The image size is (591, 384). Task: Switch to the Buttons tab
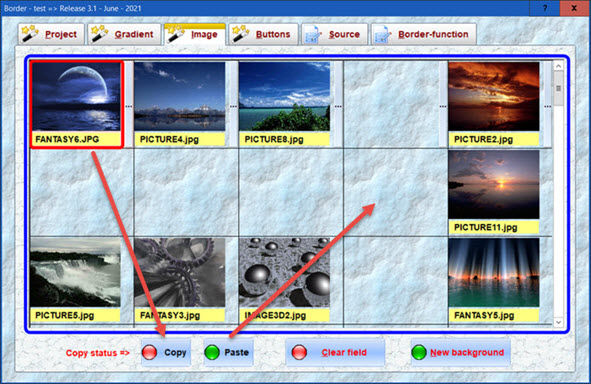pos(264,34)
